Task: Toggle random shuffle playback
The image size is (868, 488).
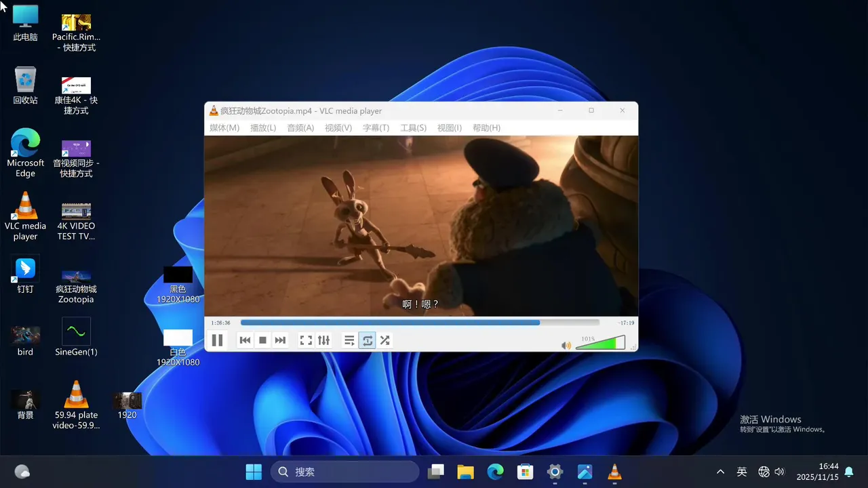Action: point(385,340)
